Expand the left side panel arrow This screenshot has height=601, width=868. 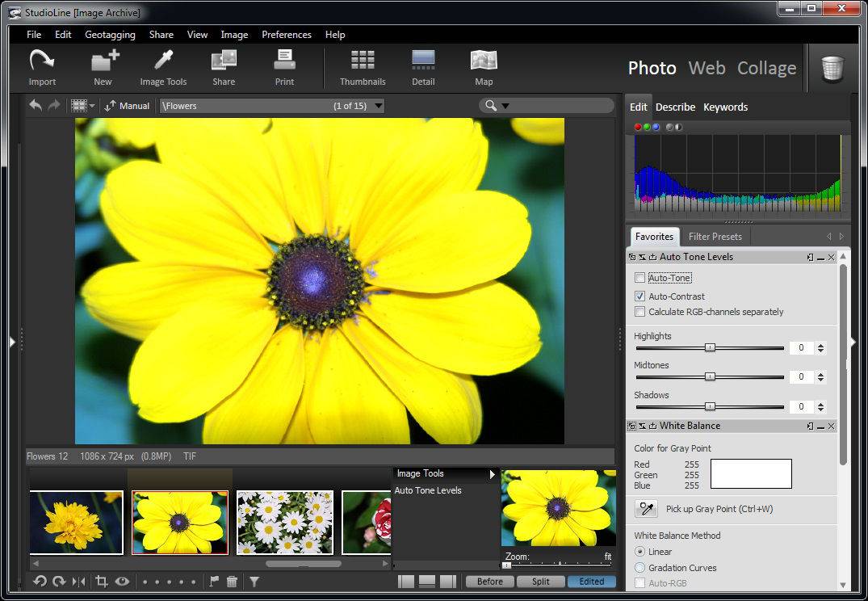tap(12, 342)
